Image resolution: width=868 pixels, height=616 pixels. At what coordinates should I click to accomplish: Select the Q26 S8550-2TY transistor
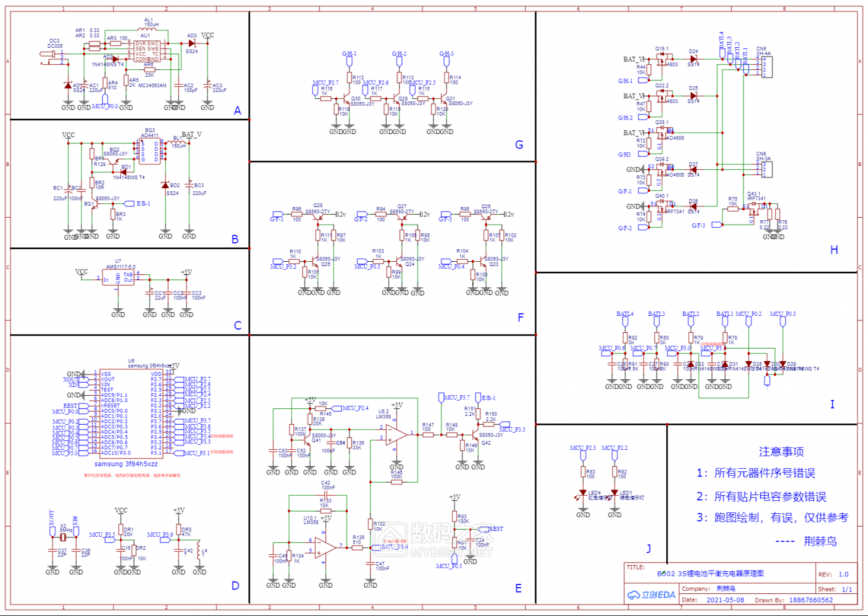486,216
